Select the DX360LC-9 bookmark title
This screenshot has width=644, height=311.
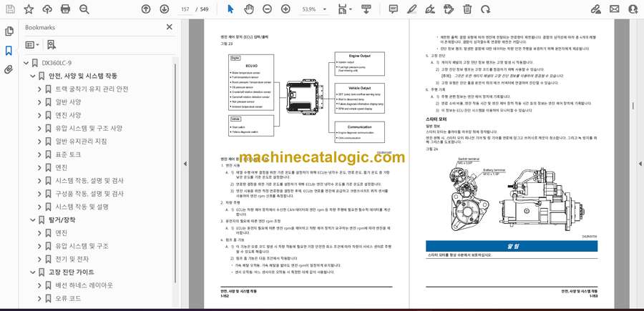[57, 63]
